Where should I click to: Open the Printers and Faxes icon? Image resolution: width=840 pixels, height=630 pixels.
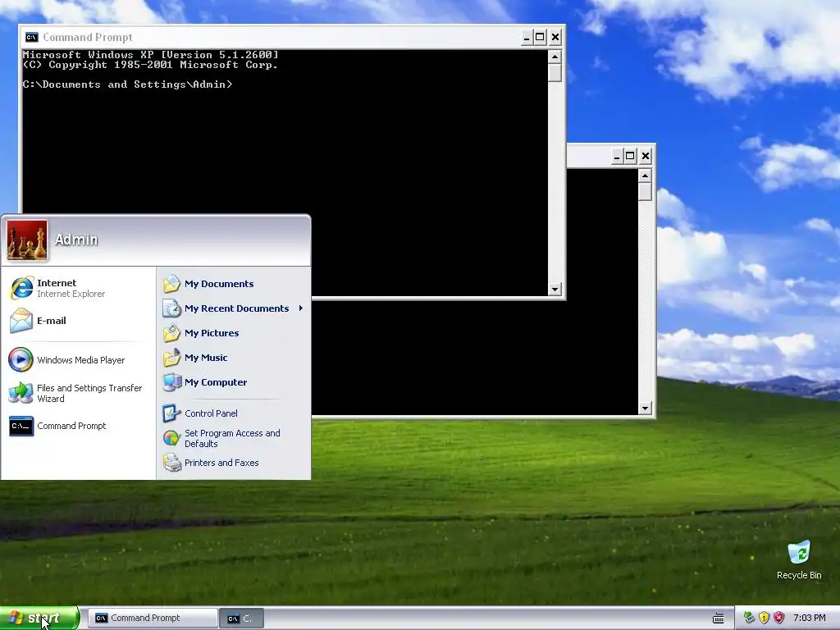[172, 463]
